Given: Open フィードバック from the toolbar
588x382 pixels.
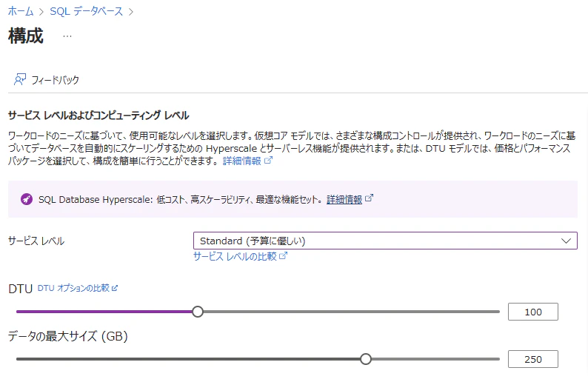Looking at the screenshot, I should pyautogui.click(x=47, y=79).
